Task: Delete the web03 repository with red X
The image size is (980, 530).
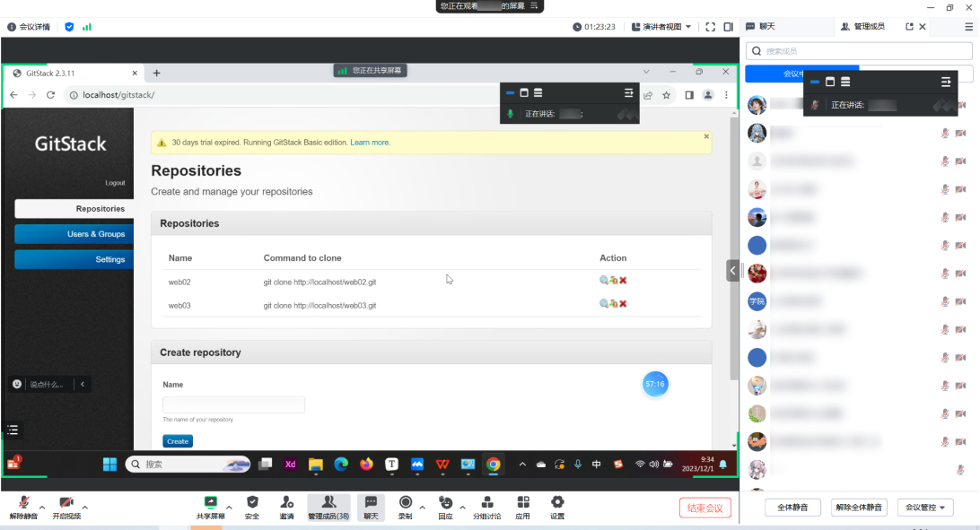Action: tap(623, 304)
